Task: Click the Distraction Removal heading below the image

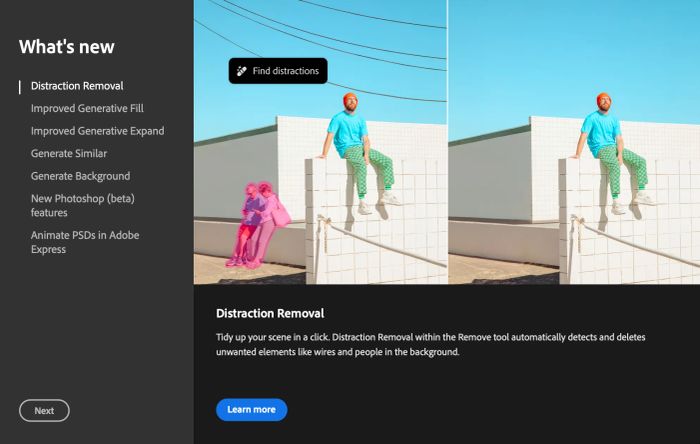Action: point(270,313)
